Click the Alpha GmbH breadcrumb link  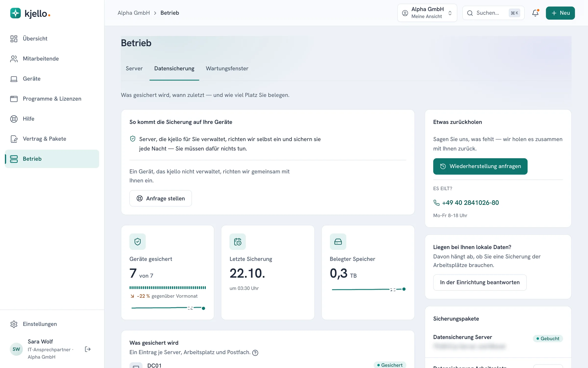tap(134, 13)
